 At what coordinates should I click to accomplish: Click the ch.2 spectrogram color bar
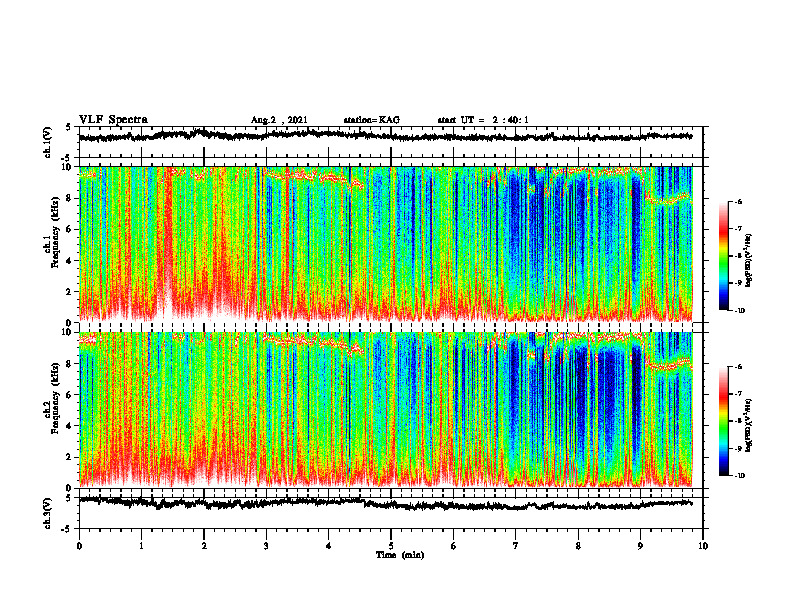click(x=723, y=421)
